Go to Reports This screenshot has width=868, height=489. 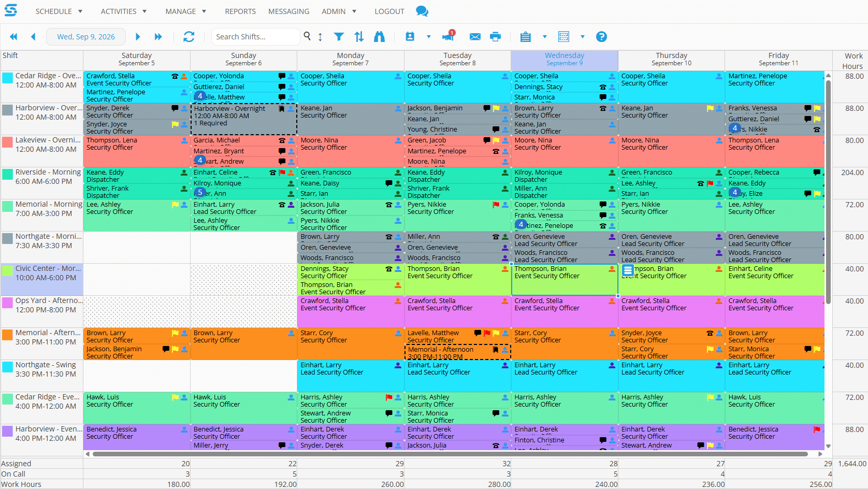pos(240,11)
